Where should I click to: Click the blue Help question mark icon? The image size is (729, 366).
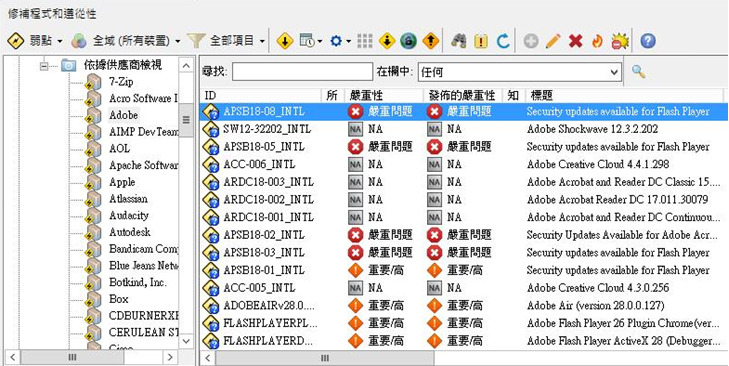coord(648,41)
